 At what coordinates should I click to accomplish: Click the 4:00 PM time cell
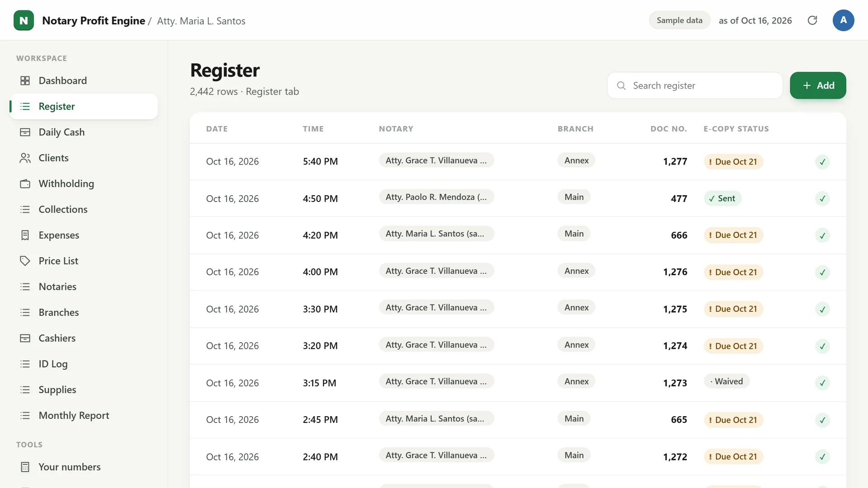pos(320,272)
